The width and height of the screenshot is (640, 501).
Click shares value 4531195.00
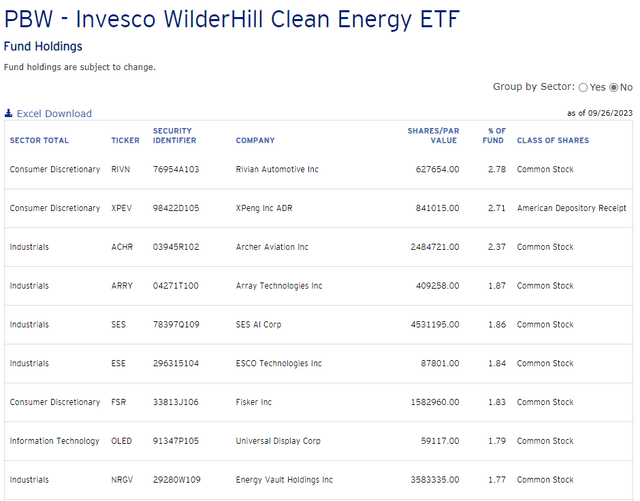435,324
